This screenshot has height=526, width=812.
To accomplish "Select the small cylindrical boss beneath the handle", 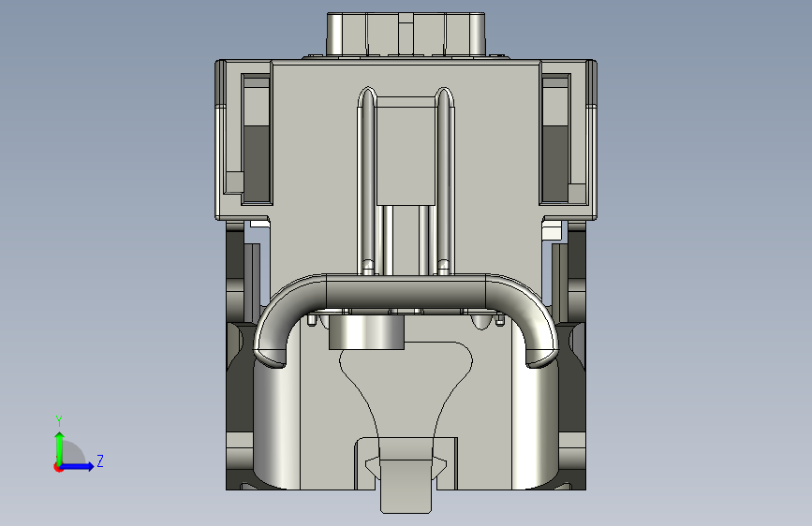I will [x=366, y=332].
